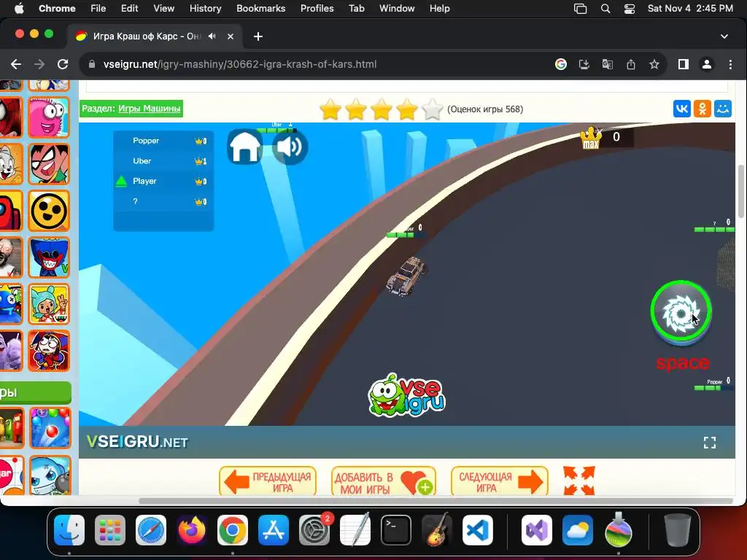The width and height of the screenshot is (747, 560).
Task: Open the Chrome three-dot menu
Action: tap(730, 64)
